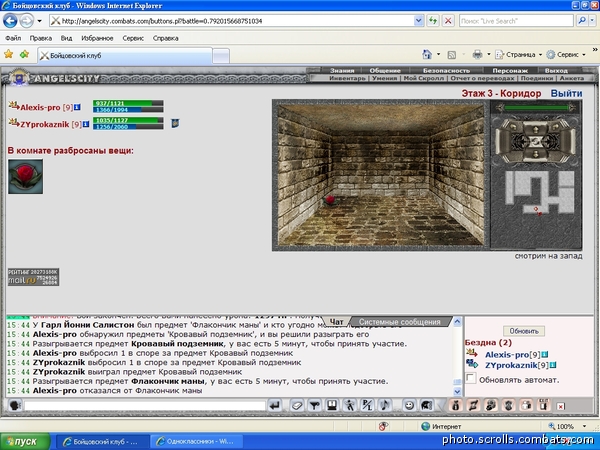Switch to the Чат tab
This screenshot has width=600, height=450.
(x=336, y=322)
